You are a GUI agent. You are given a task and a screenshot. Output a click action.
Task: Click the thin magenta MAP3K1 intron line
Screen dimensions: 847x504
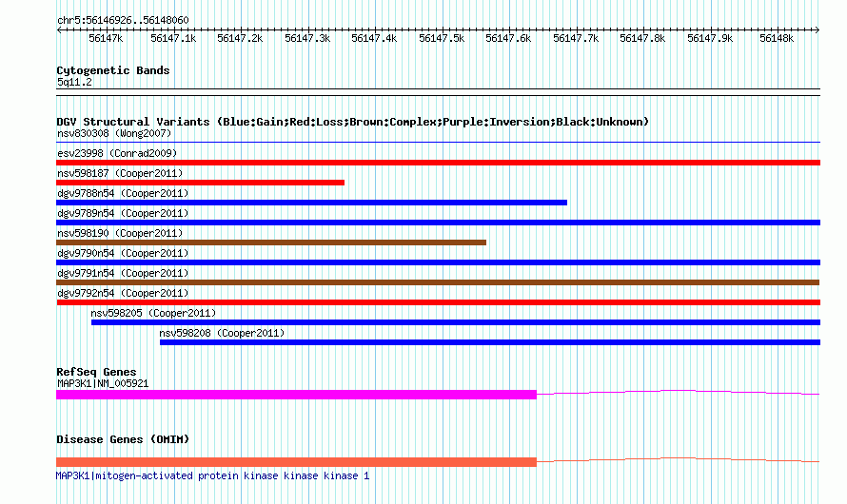point(678,392)
